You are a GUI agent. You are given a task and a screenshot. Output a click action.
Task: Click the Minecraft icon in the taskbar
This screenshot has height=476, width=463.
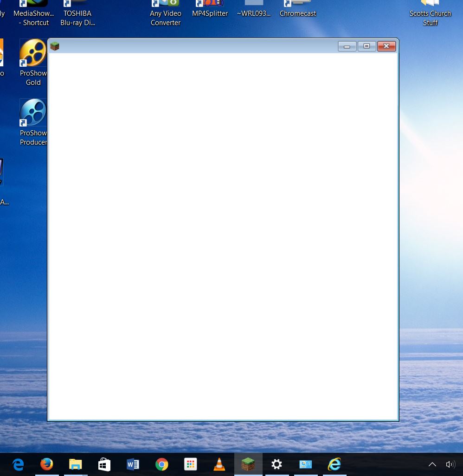(248, 464)
